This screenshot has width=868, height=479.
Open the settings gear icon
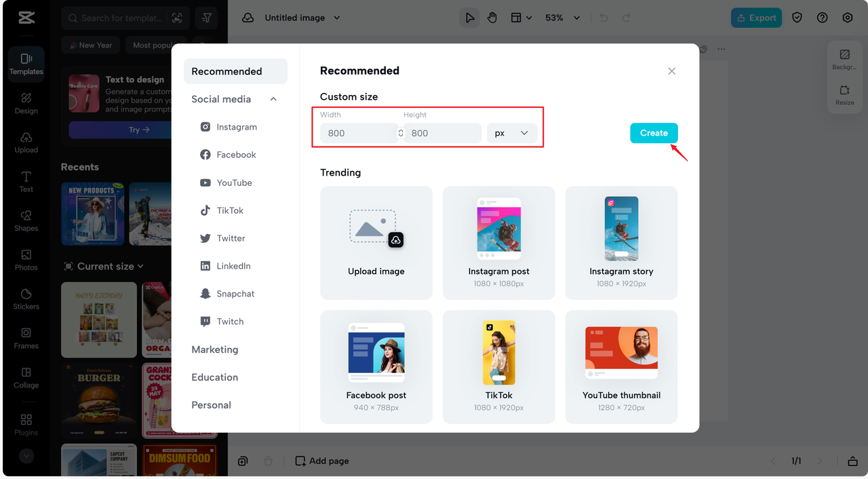pyautogui.click(x=848, y=18)
